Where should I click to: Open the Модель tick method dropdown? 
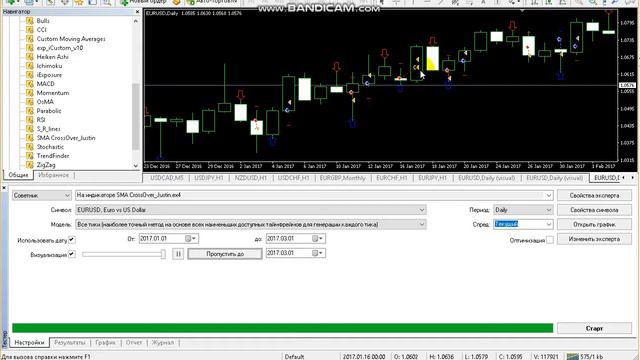point(251,224)
